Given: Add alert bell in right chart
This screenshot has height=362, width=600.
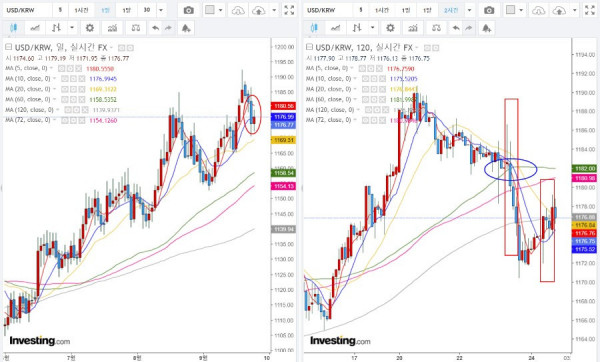Looking at the screenshot, I should coord(486,28).
